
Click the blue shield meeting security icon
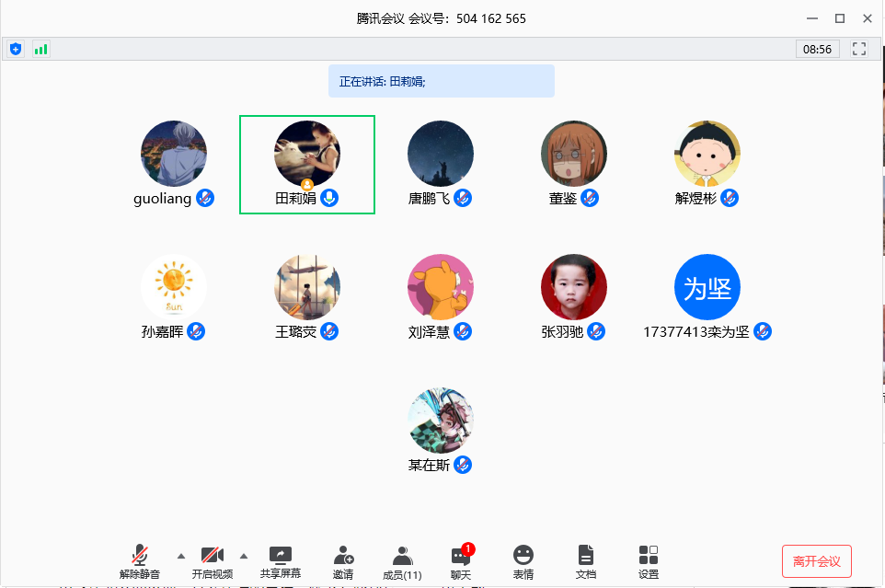coord(15,48)
